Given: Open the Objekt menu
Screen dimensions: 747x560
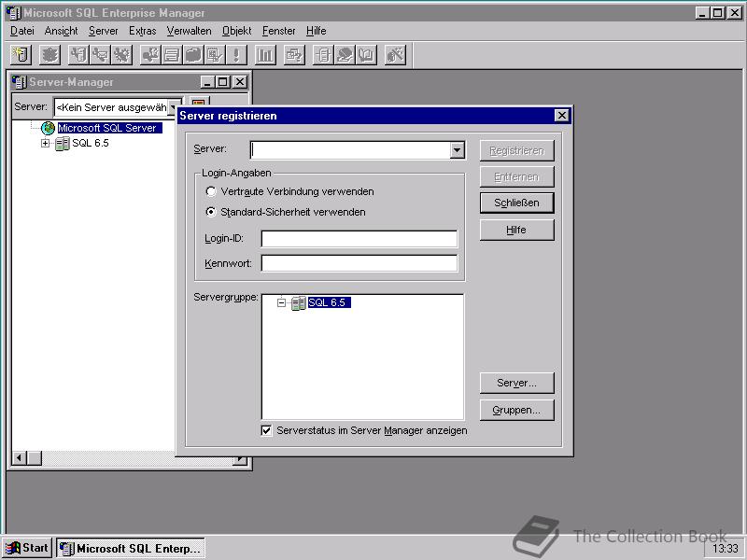Looking at the screenshot, I should (237, 31).
